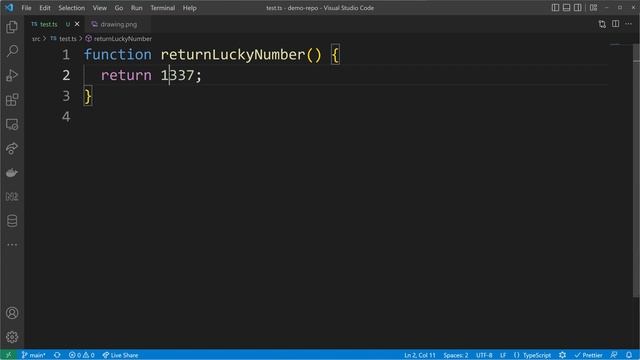
Task: Open errors and warnings count in status bar
Action: click(x=82, y=355)
